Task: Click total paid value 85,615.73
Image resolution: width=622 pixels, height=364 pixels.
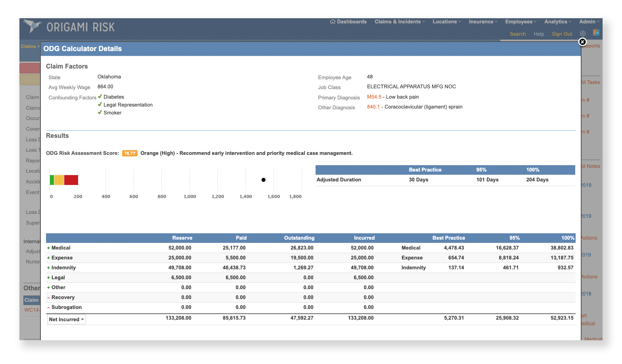Action: [234, 318]
